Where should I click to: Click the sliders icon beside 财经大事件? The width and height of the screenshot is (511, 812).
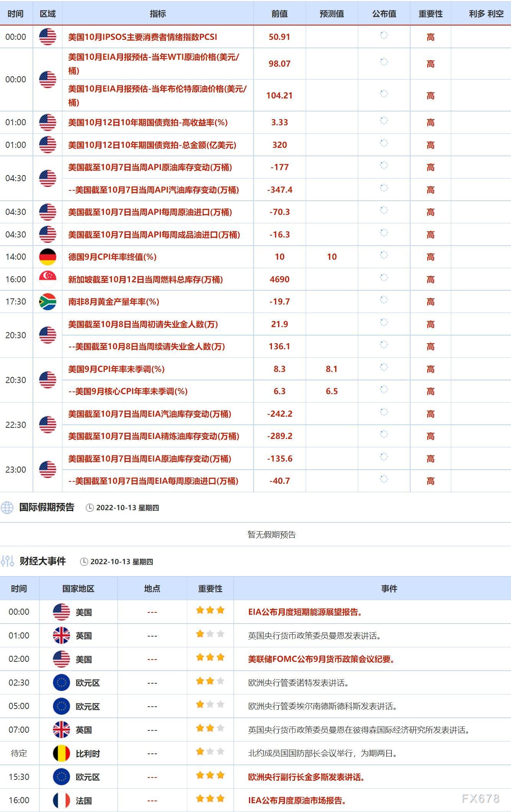[7, 562]
